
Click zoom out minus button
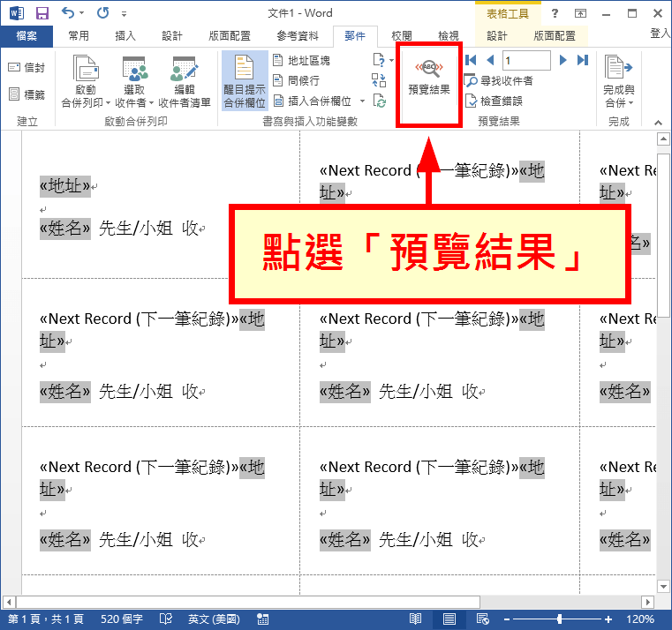click(507, 619)
